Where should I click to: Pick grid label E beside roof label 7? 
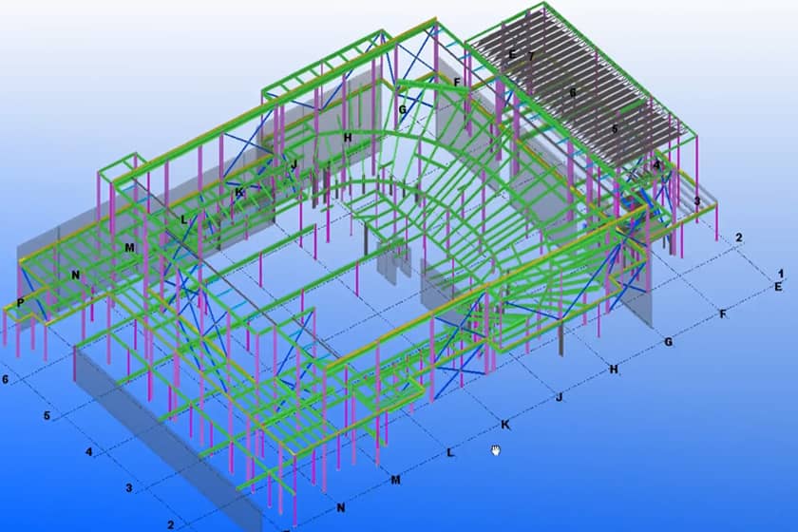[x=512, y=55]
